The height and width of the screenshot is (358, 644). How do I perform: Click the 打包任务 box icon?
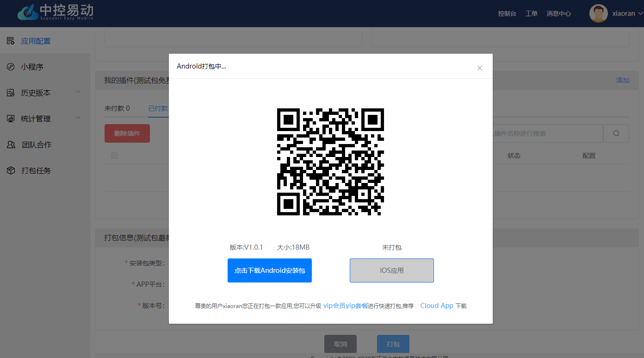(x=11, y=170)
